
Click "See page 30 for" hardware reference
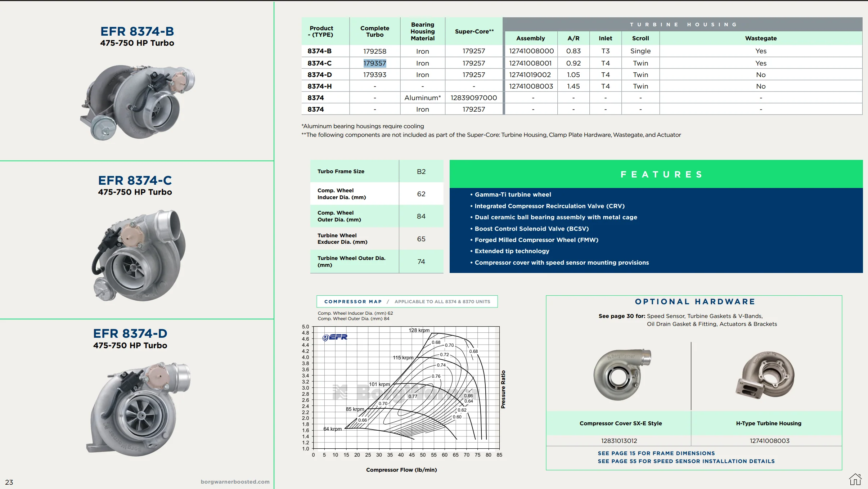point(622,316)
